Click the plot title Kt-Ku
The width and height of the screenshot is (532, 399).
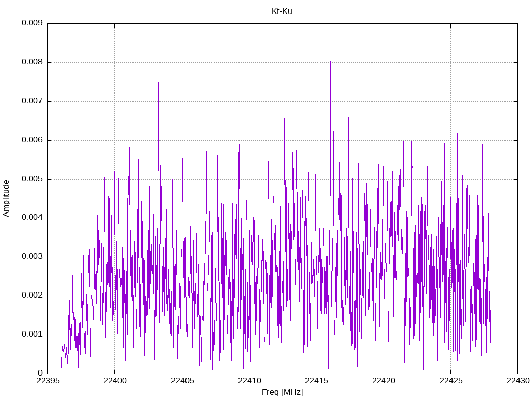pos(282,11)
